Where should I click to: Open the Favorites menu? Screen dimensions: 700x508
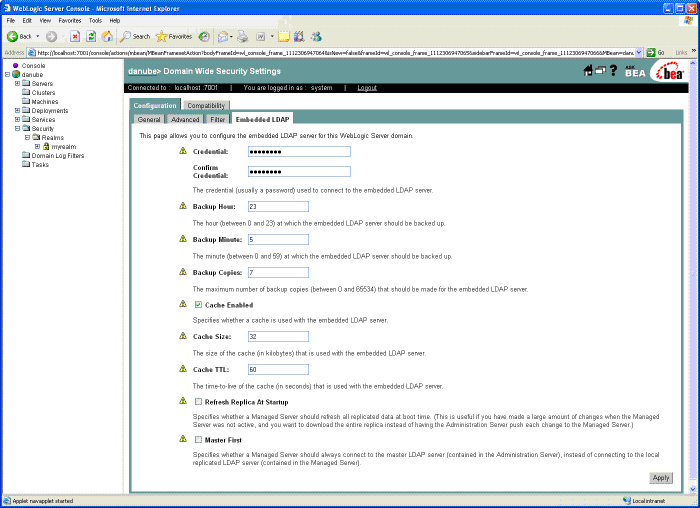click(70, 21)
